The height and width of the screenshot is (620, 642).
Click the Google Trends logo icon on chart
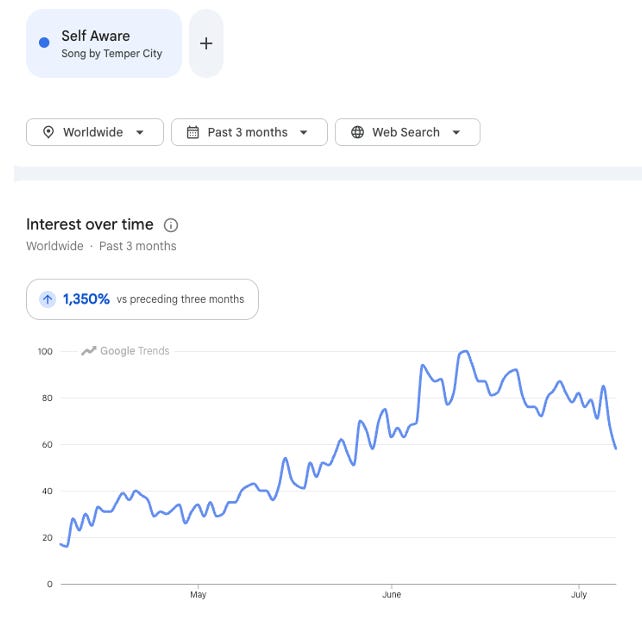pos(88,351)
